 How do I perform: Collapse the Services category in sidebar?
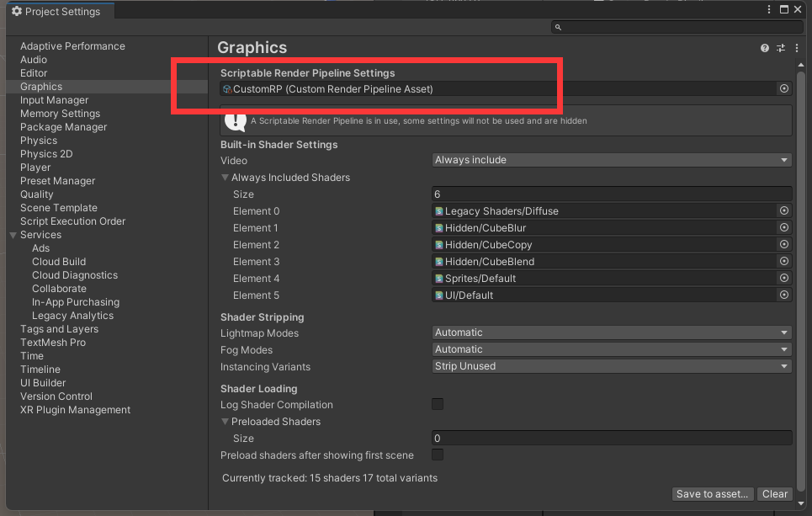click(x=13, y=235)
